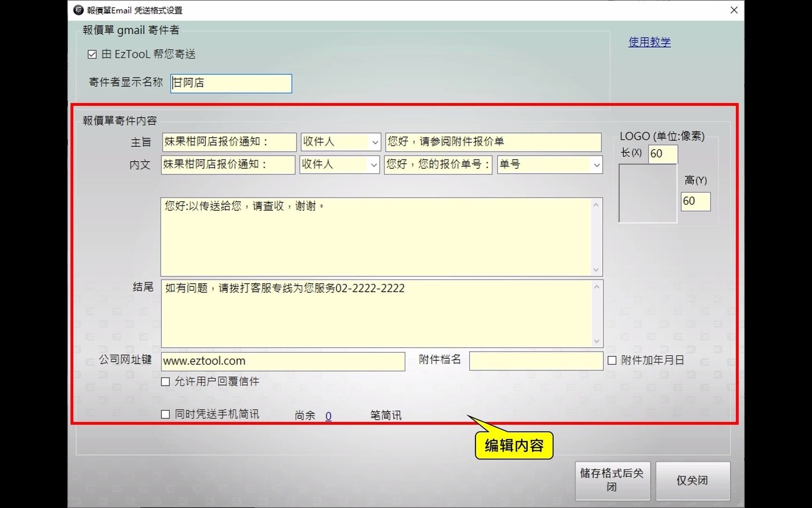Click the 尚余 label
This screenshot has height=508, width=812.
[305, 415]
